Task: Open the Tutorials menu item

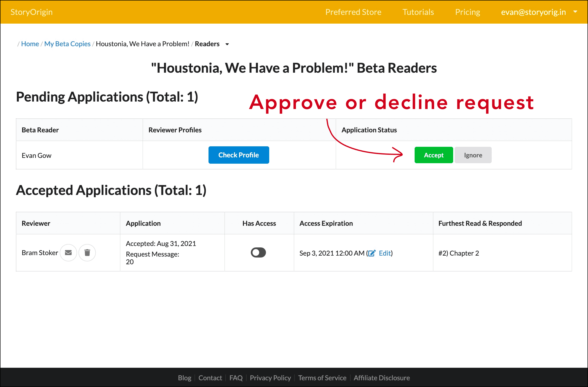Action: tap(418, 12)
